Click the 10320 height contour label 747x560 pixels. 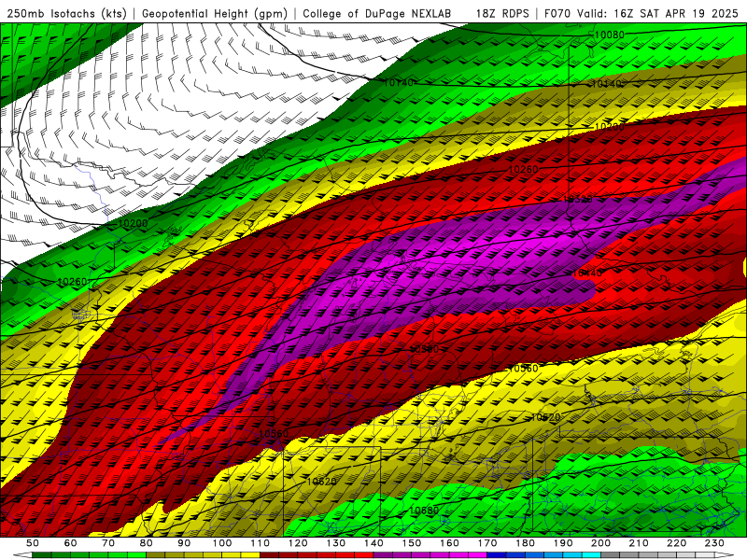pyautogui.click(x=577, y=199)
